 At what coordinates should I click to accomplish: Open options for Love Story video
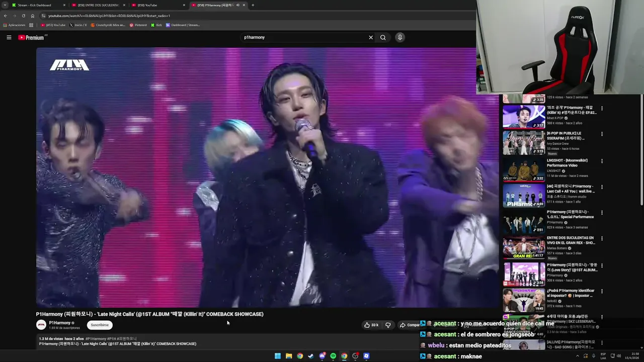pyautogui.click(x=602, y=265)
